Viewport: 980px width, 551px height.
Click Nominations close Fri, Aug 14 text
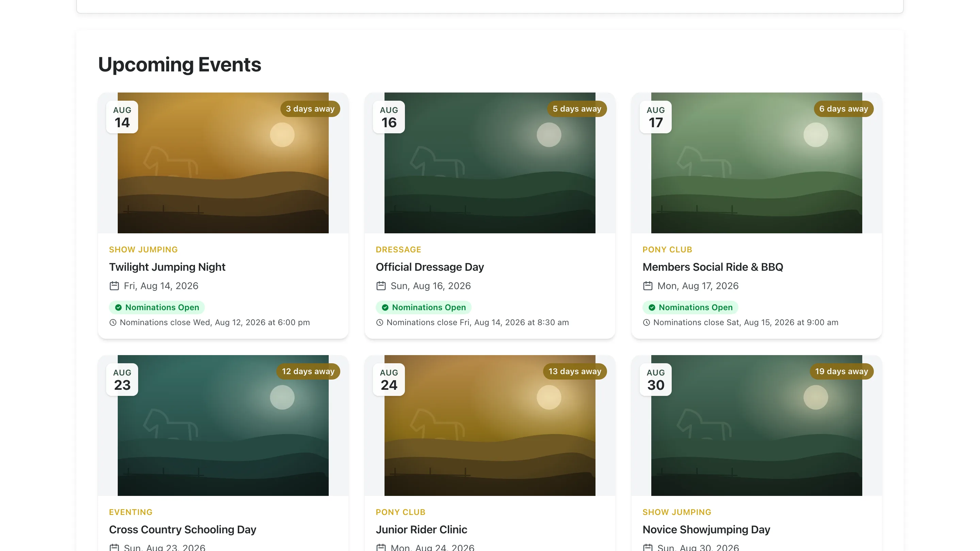(477, 322)
